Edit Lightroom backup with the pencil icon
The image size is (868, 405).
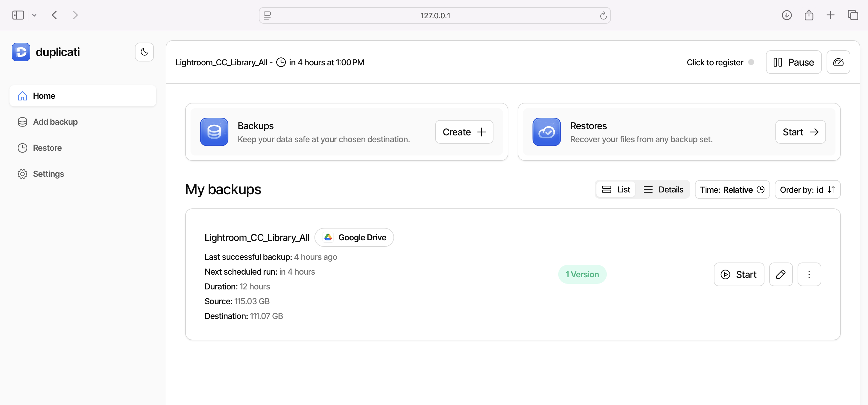click(780, 274)
